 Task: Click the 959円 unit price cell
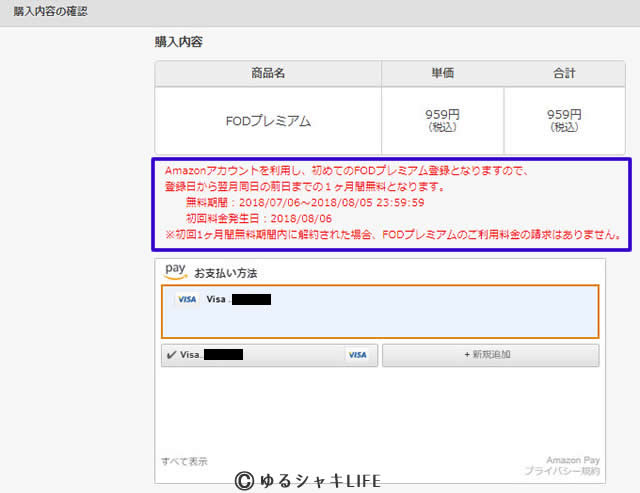(442, 121)
